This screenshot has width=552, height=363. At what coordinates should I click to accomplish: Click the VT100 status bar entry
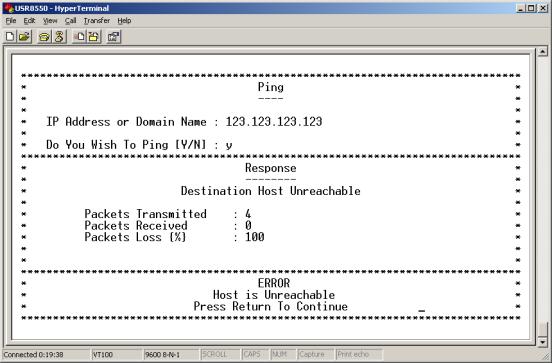pyautogui.click(x=116, y=354)
